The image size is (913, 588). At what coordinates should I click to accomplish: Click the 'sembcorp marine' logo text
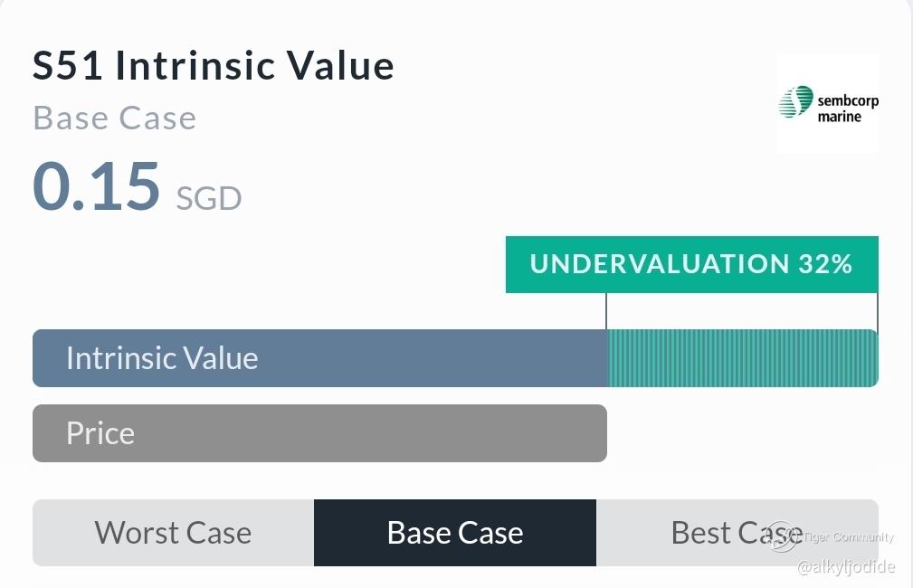846,108
